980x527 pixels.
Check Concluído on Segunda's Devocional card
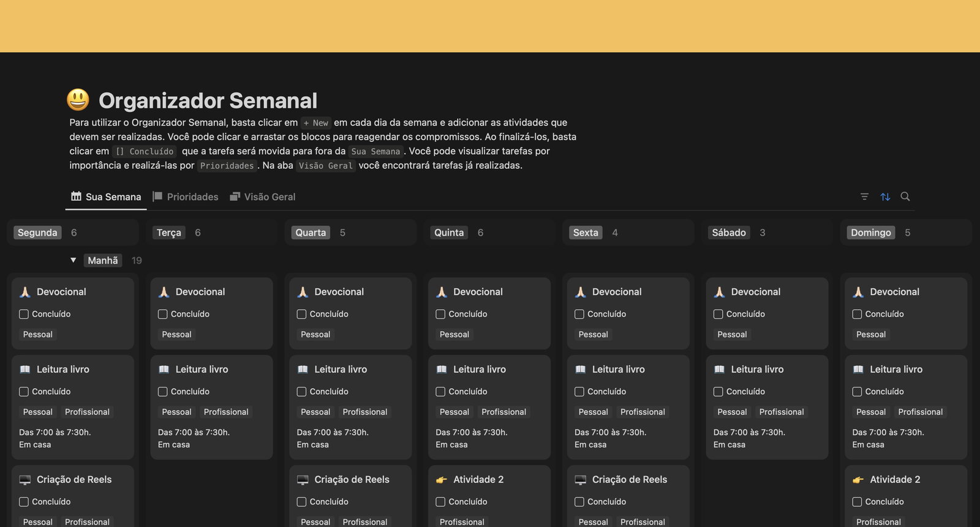(24, 314)
